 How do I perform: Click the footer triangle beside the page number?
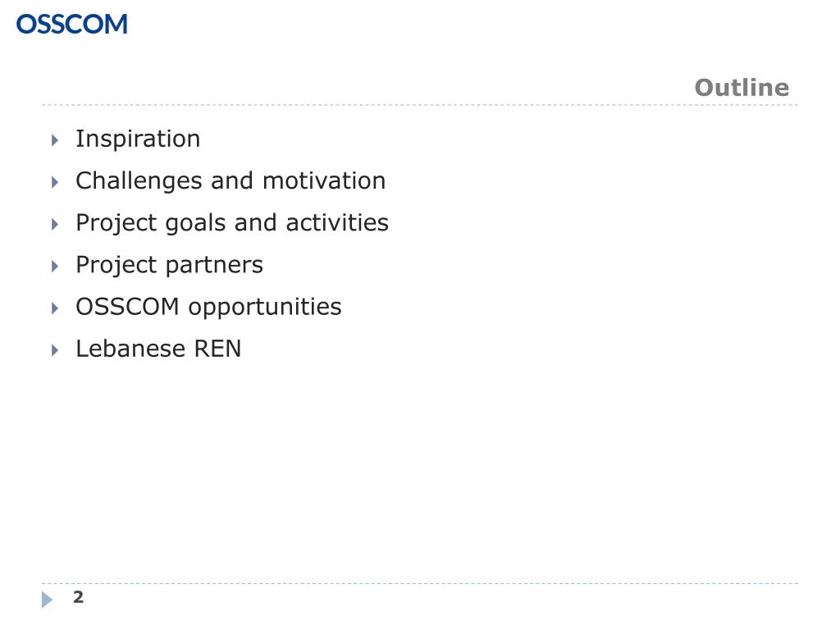tap(47, 600)
